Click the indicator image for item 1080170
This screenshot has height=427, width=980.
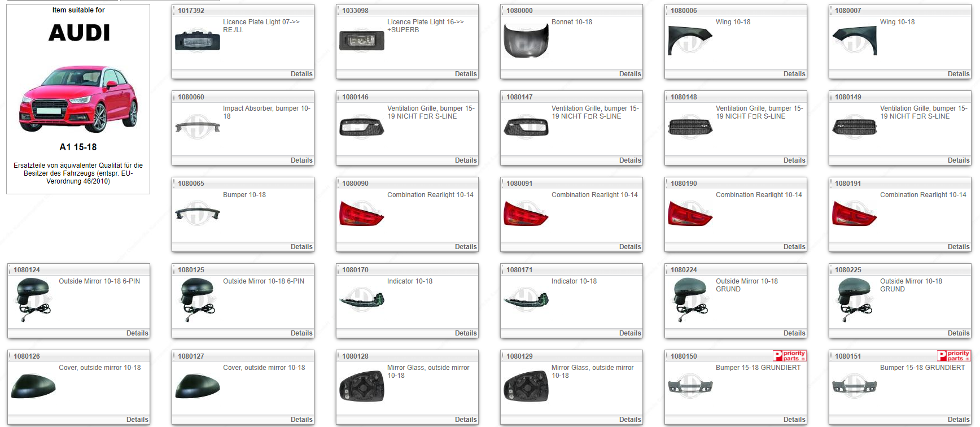click(x=361, y=300)
